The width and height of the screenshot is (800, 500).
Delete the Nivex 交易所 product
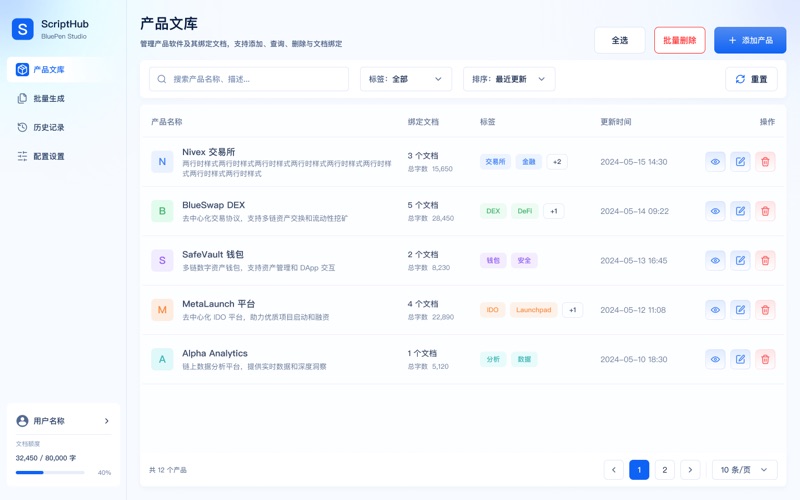pos(765,162)
